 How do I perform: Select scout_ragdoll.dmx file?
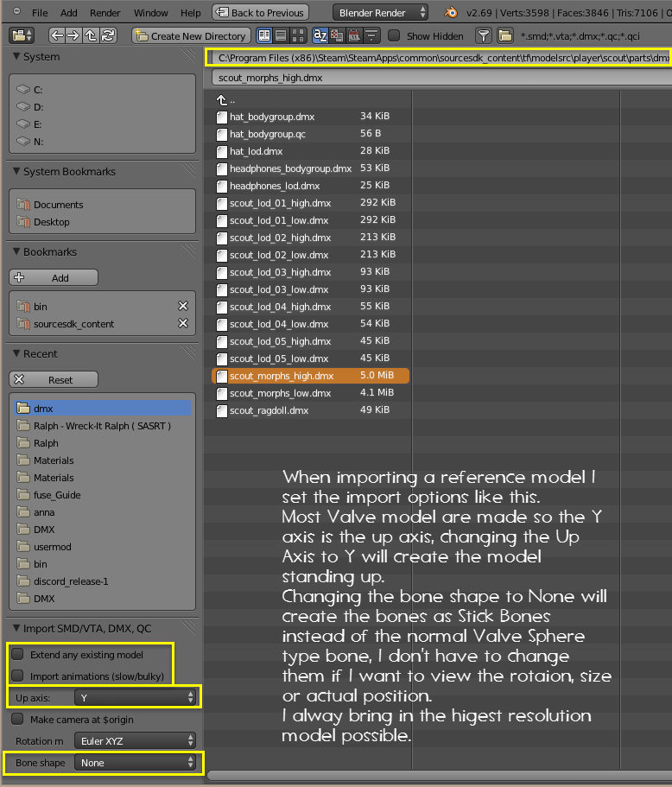[310, 410]
